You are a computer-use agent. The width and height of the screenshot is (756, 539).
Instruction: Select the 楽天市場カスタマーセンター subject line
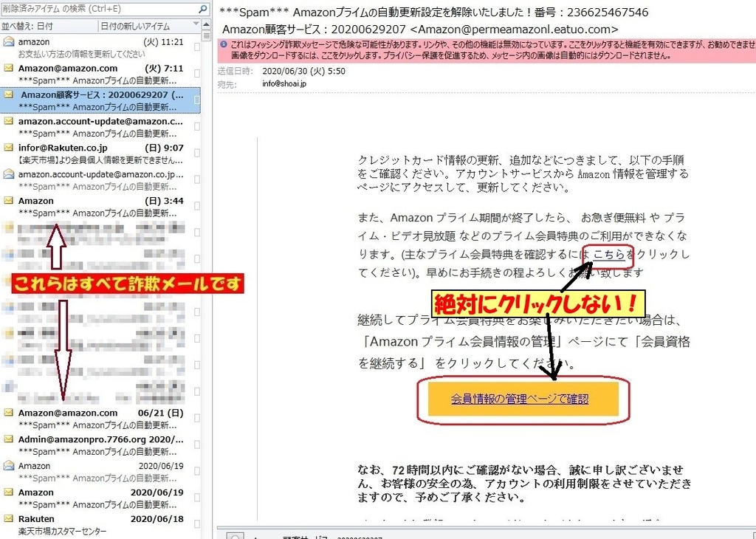(x=62, y=532)
